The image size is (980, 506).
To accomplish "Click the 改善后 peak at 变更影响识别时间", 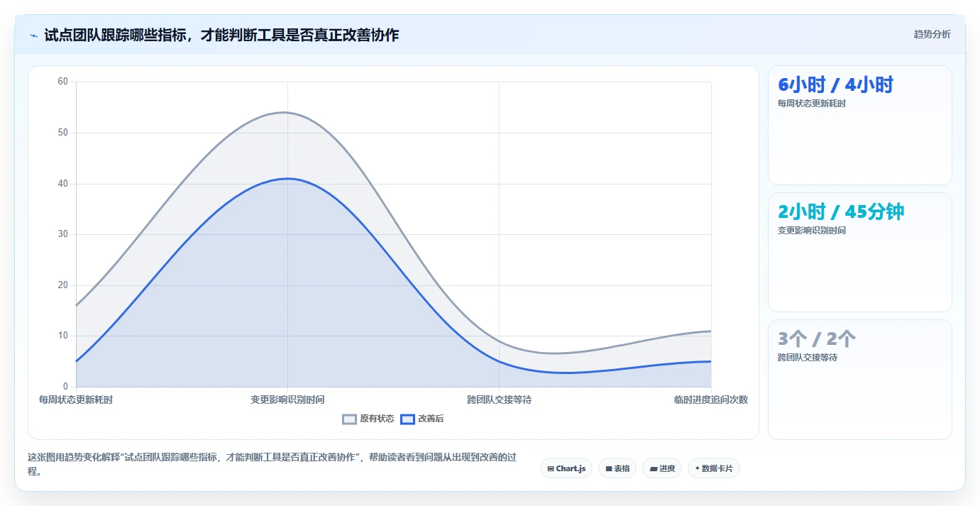I will [287, 178].
